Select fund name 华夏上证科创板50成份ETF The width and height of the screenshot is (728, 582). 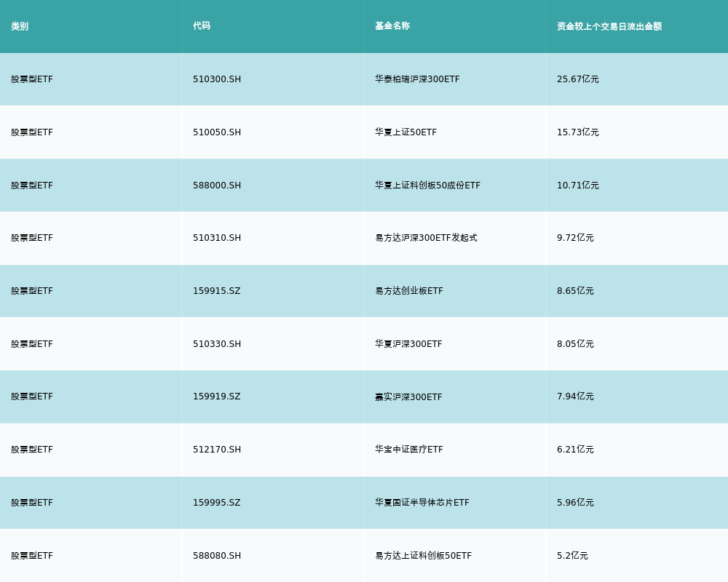427,186
